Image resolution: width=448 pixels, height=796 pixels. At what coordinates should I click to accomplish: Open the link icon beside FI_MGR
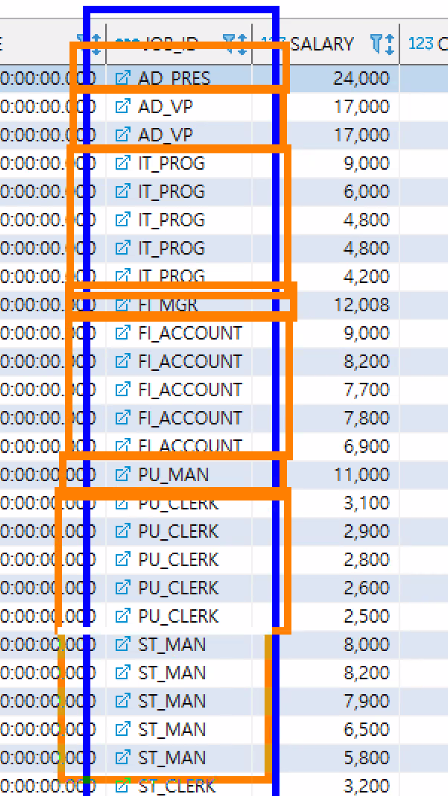[122, 305]
